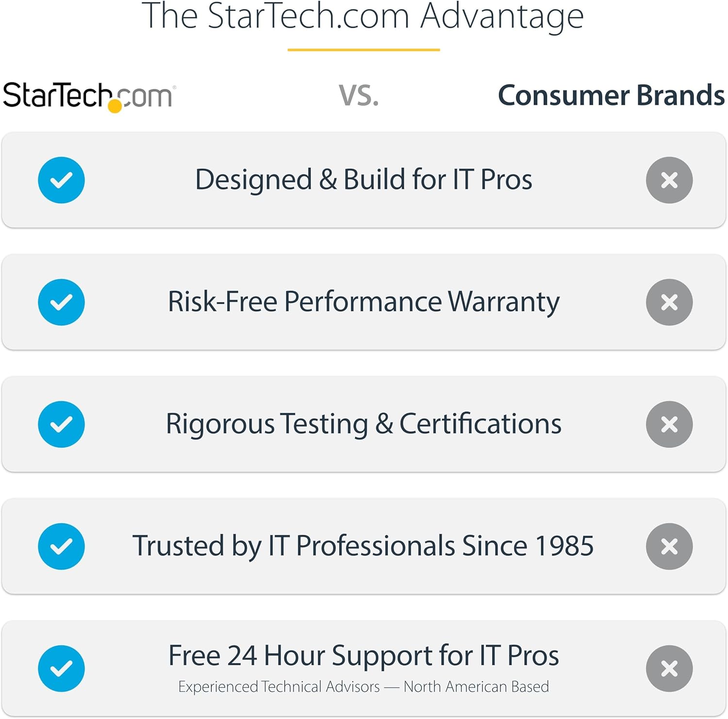
Task: Select Trusted by IT Professionals Since 1985 text
Action: (x=364, y=546)
